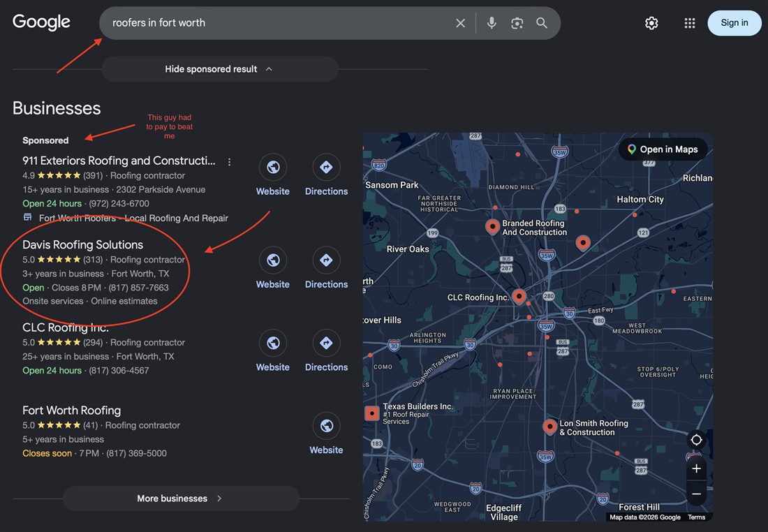Click phone number (817) 369-5000
Viewport: 768px width, 532px height.
[x=137, y=453]
